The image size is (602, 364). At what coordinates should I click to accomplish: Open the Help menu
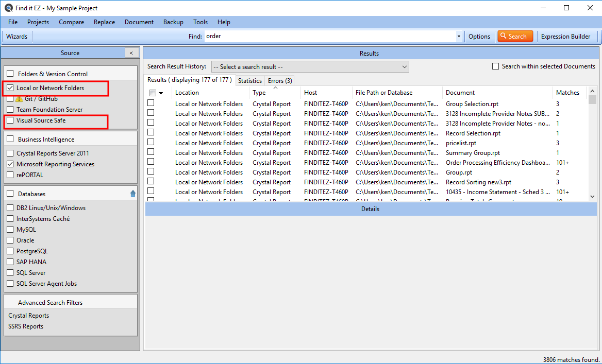pyautogui.click(x=224, y=22)
